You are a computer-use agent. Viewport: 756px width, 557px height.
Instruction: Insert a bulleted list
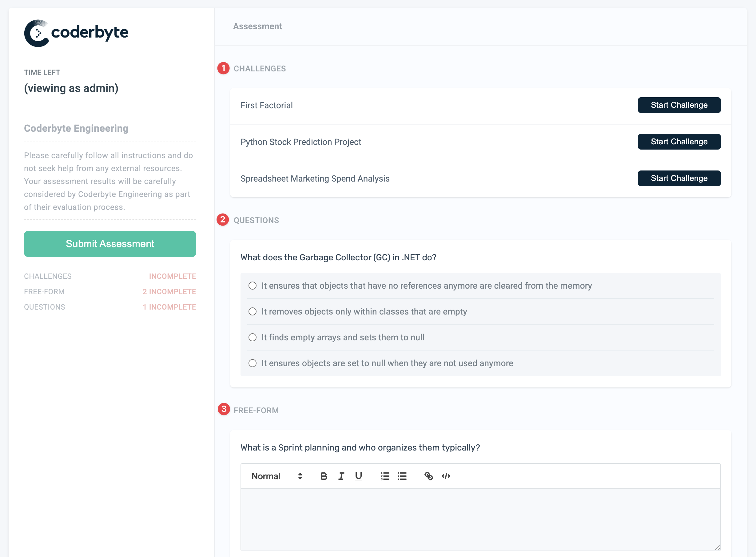[402, 476]
